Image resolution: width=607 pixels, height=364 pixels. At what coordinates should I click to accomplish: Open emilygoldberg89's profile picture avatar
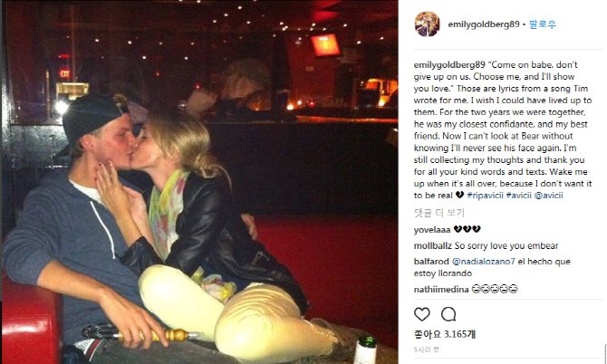[x=427, y=24]
